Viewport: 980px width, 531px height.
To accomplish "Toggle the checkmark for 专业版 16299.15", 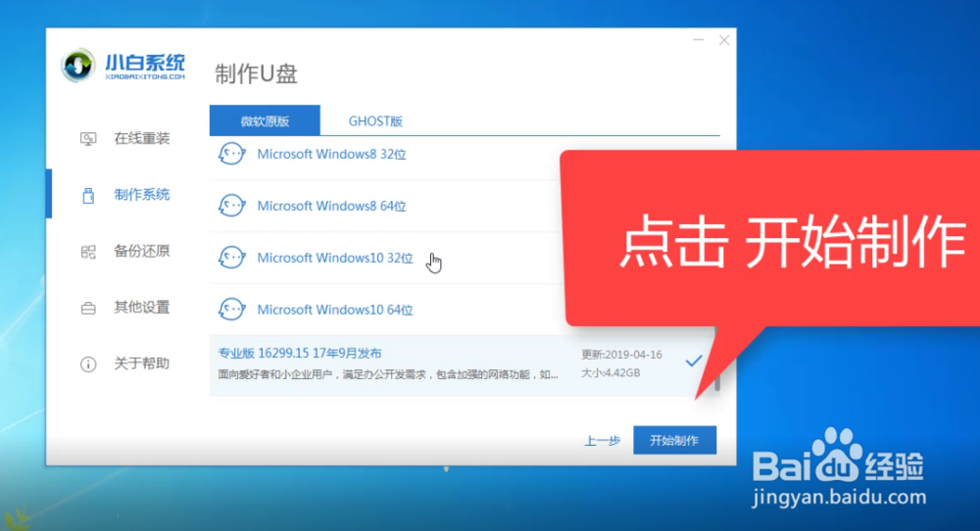I will [x=694, y=361].
